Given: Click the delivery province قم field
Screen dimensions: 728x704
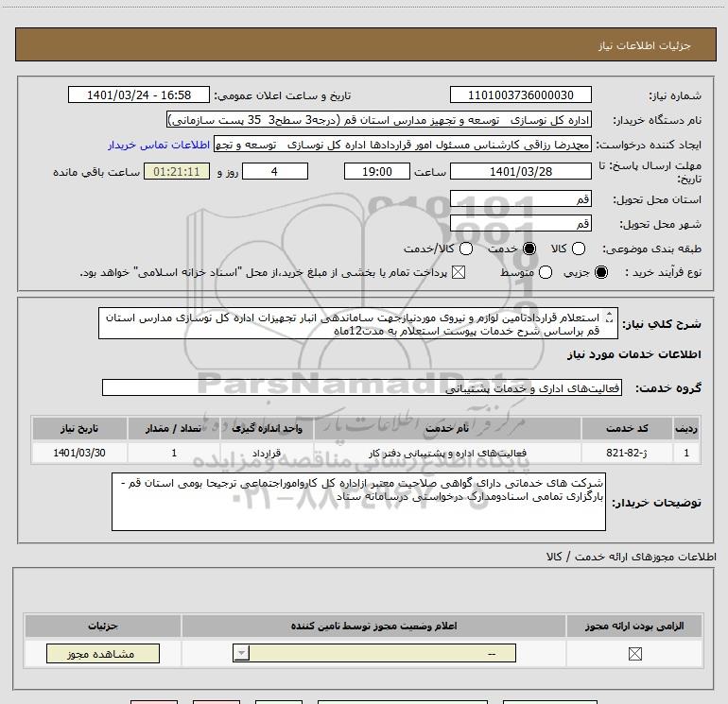Looking at the screenshot, I should tap(520, 199).
